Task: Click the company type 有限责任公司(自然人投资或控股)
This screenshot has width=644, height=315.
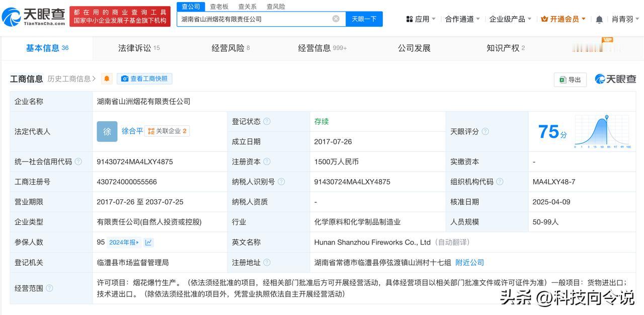Action: point(149,222)
